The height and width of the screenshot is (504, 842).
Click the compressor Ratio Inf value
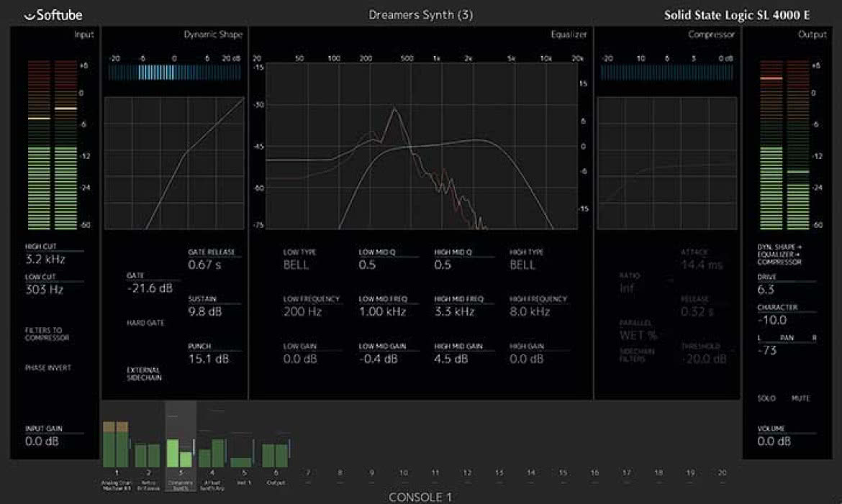pyautogui.click(x=627, y=288)
